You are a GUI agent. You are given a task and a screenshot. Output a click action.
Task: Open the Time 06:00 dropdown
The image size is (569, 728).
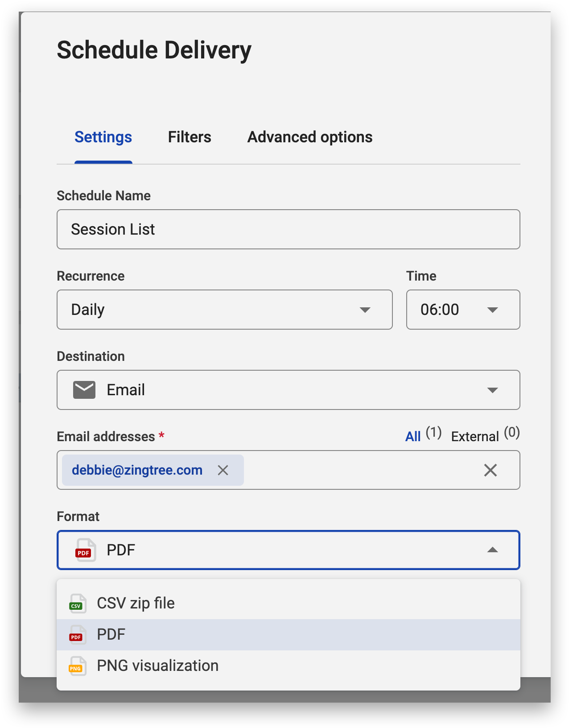[492, 310]
